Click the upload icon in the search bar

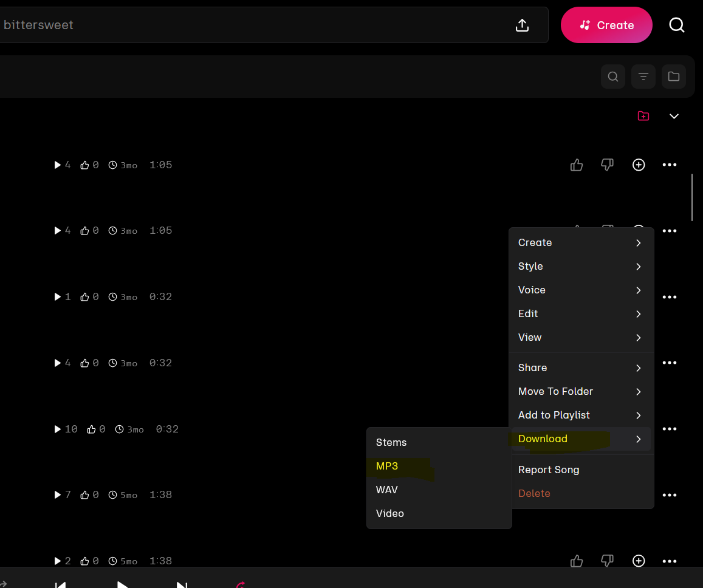[522, 25]
